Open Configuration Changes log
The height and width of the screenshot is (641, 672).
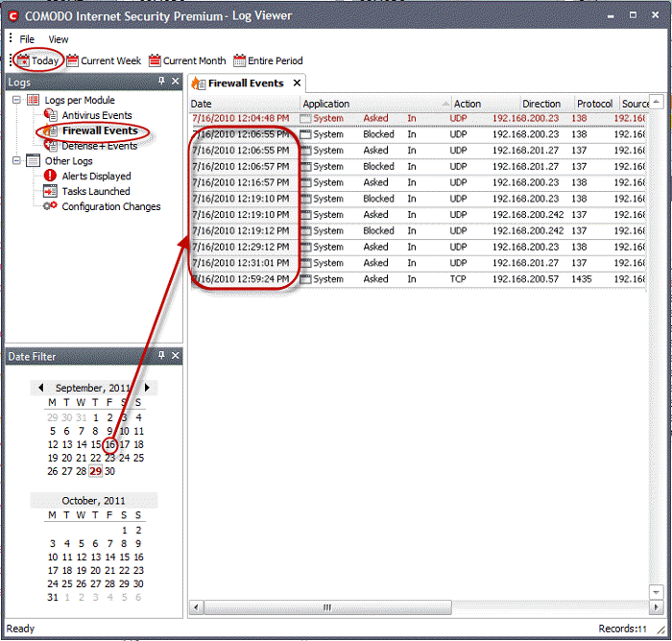(x=111, y=206)
